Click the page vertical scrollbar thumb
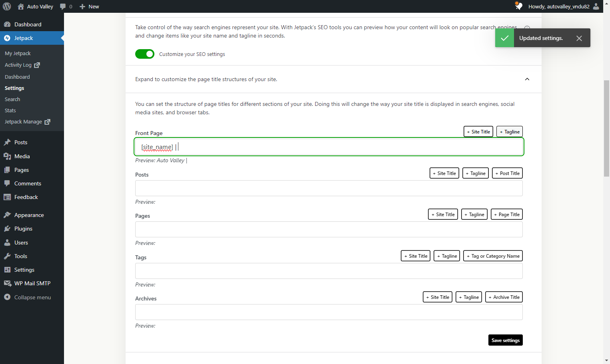Image resolution: width=610 pixels, height=364 pixels. (x=606, y=128)
